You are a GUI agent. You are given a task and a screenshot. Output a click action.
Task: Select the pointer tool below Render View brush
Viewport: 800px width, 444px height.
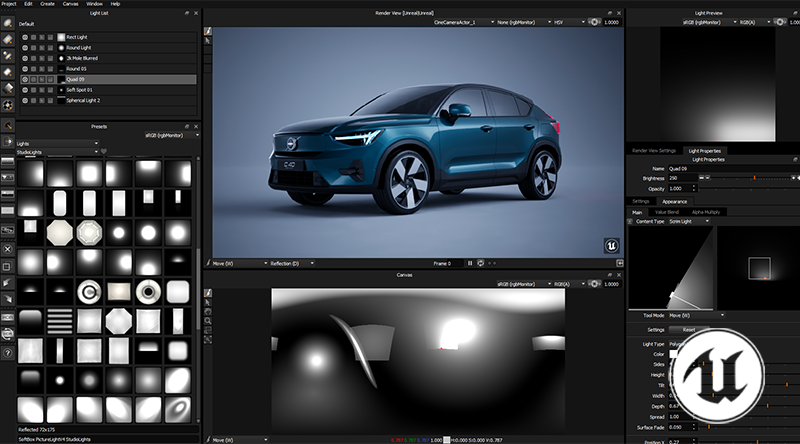coord(208,40)
